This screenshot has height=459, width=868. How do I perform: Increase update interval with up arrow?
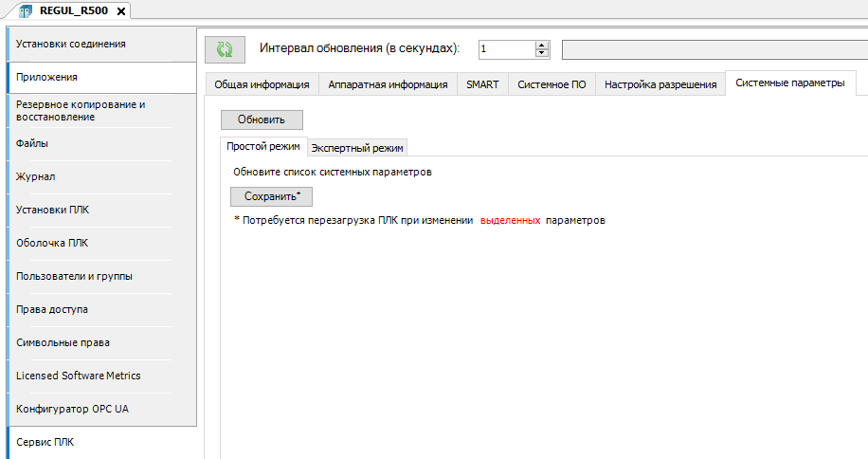[542, 45]
